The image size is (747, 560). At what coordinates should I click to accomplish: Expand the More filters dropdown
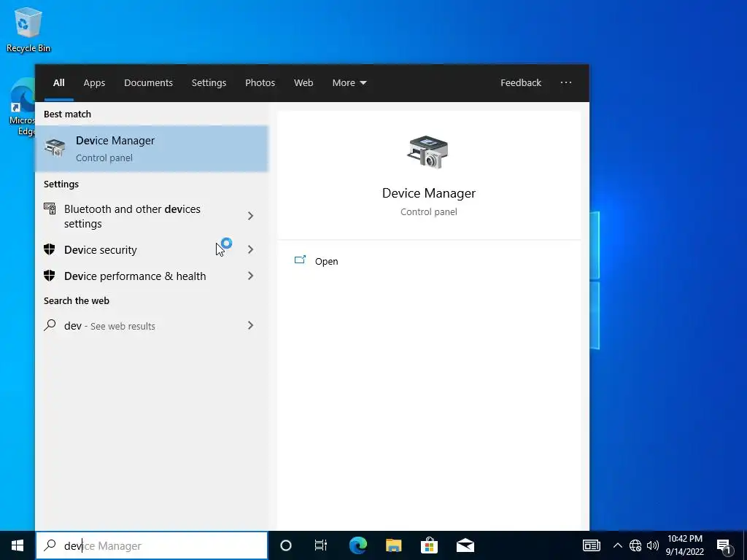click(349, 83)
